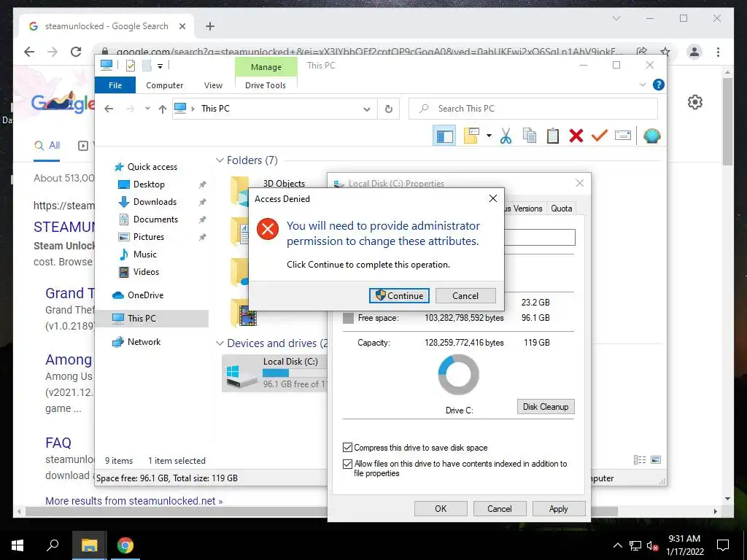The height and width of the screenshot is (560, 747).
Task: Open Google quick settings gear icon
Action: click(695, 102)
